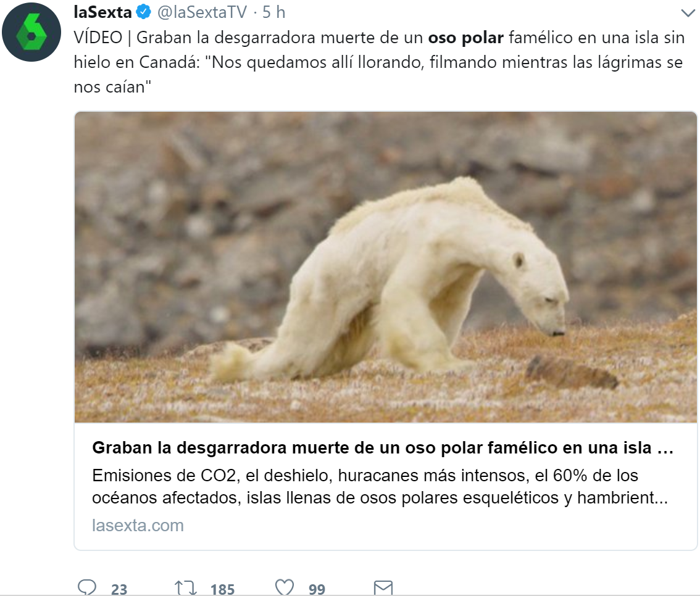
Task: Click the lasexta.com domain link
Action: [138, 525]
